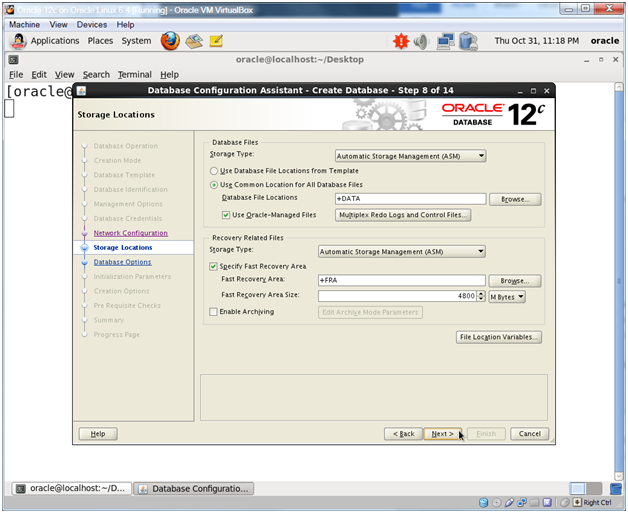Click the mail launcher icon in panel
Viewport: 628px width, 513px height.
[193, 41]
